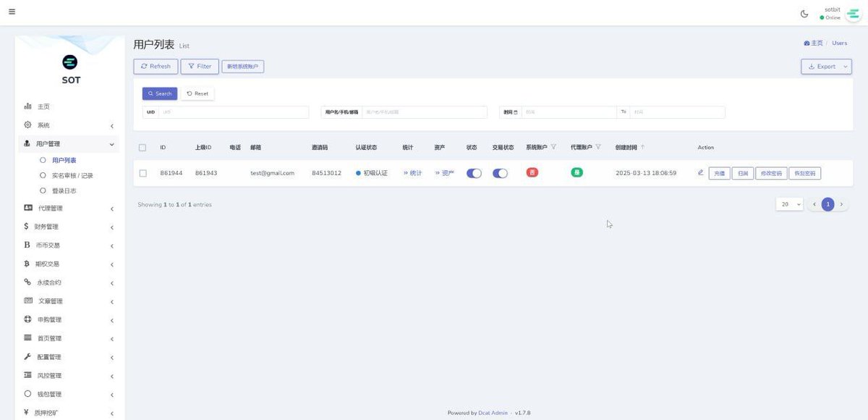Click the 系统 gear icon in sidebar

pos(27,125)
